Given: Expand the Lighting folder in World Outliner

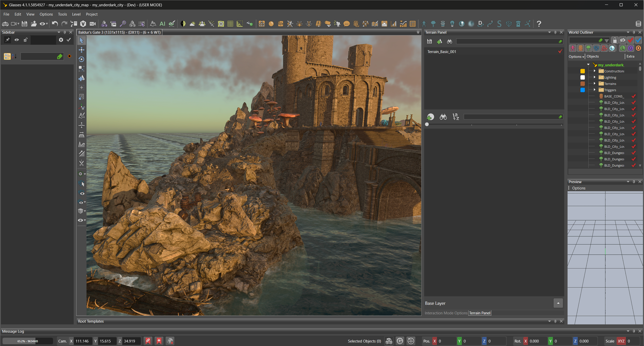Looking at the screenshot, I should click(594, 77).
